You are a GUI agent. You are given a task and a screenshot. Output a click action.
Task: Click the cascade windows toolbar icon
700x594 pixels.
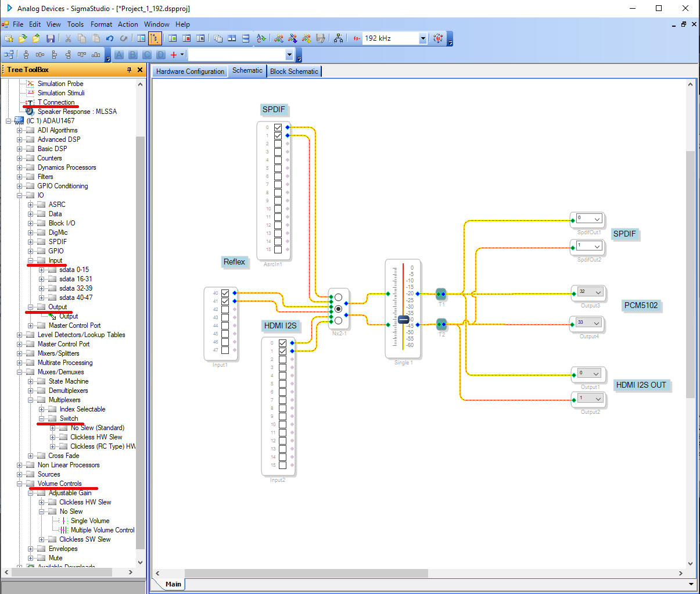click(x=218, y=38)
